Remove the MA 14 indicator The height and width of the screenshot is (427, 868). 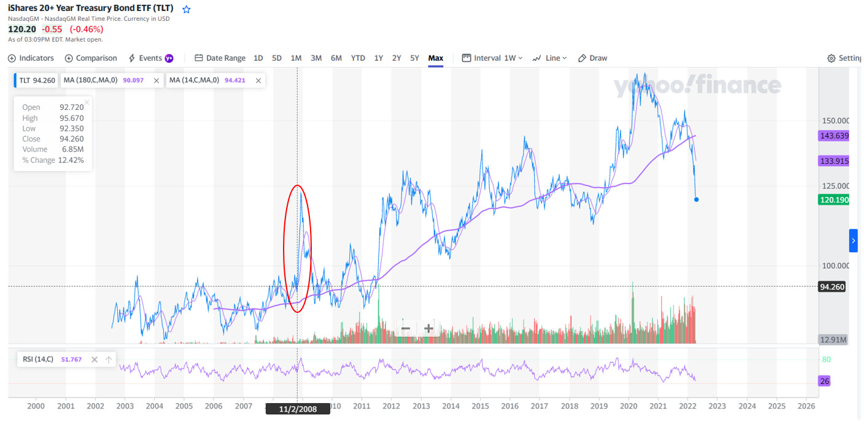click(x=258, y=80)
